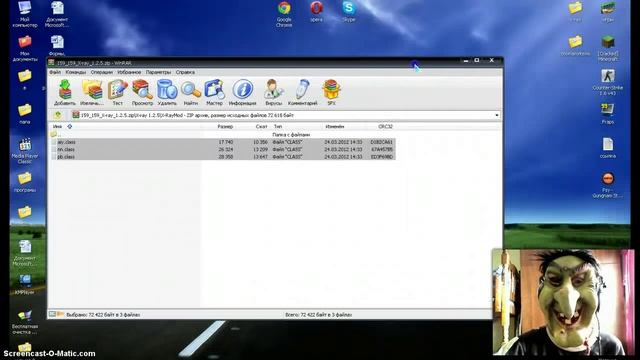
Task: Launch Skype desktop shortcut
Action: (349, 11)
